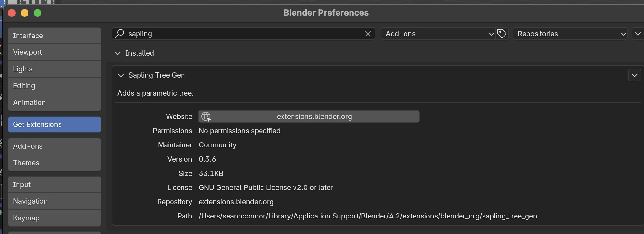Switch to the Lights section

[54, 69]
